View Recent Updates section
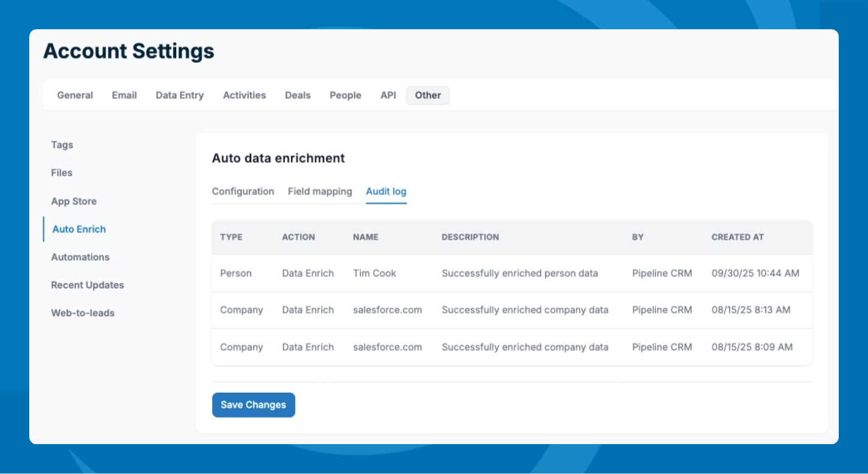The width and height of the screenshot is (868, 474). (x=87, y=285)
